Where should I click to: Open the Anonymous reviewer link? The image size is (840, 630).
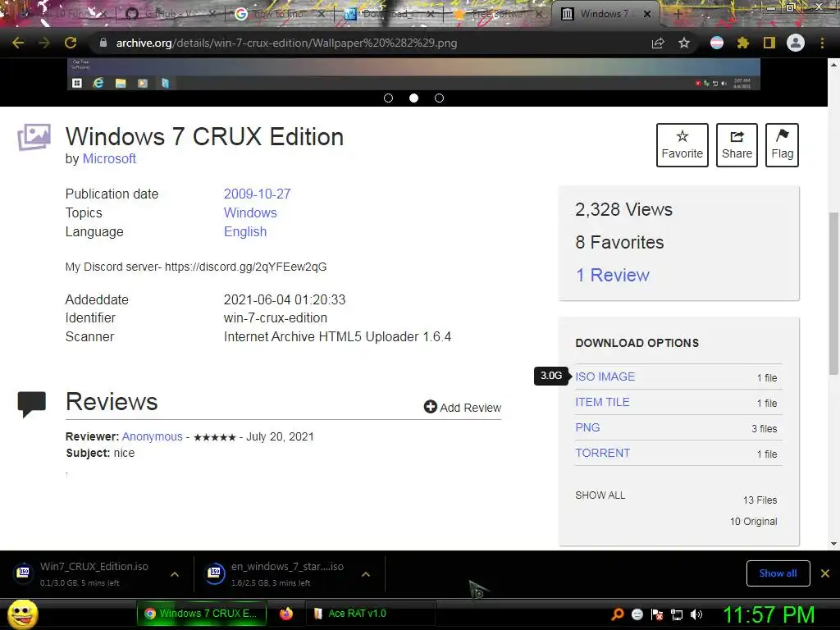[x=152, y=436]
